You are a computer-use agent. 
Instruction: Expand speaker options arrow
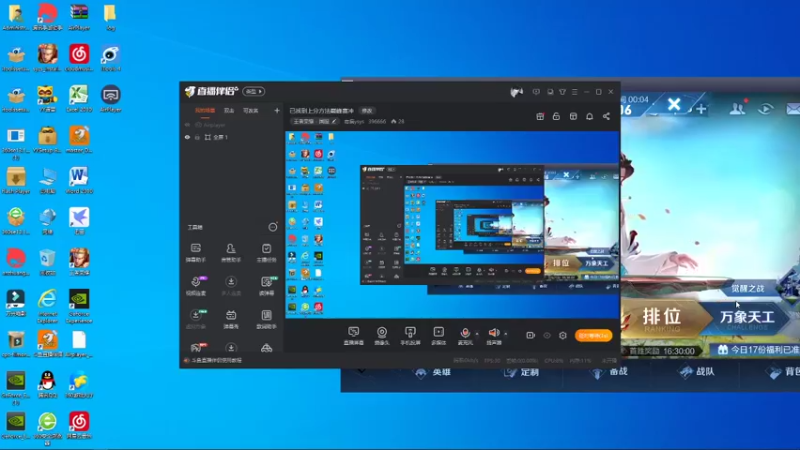[506, 334]
